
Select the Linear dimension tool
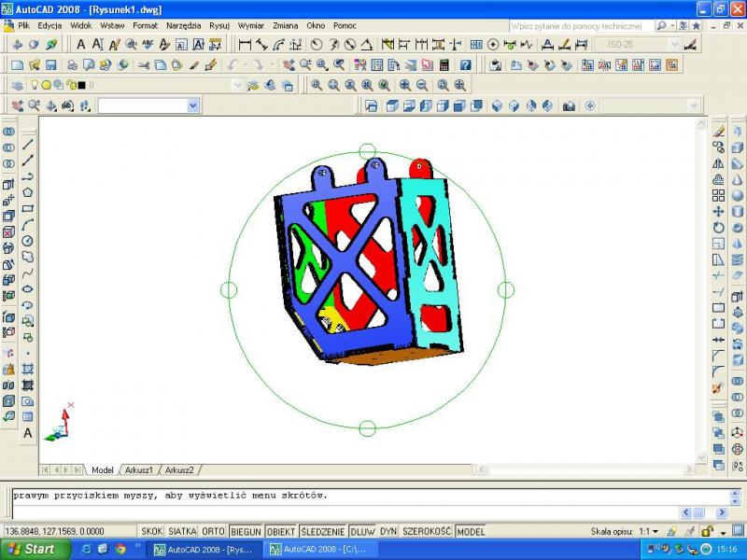(x=245, y=44)
